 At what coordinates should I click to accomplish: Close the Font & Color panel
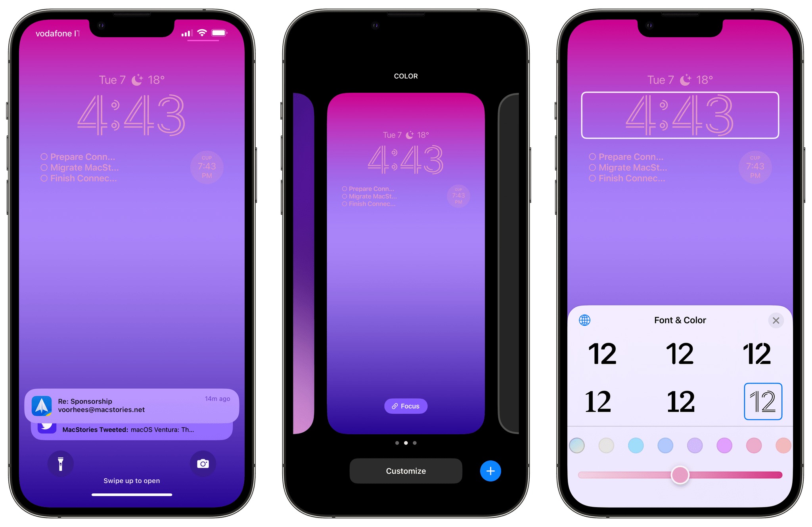coord(776,320)
